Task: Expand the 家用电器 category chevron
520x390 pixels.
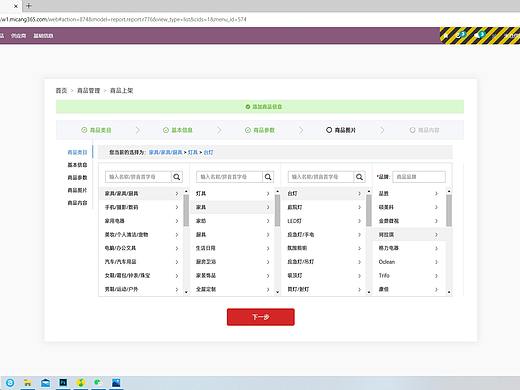Action: pyautogui.click(x=177, y=221)
